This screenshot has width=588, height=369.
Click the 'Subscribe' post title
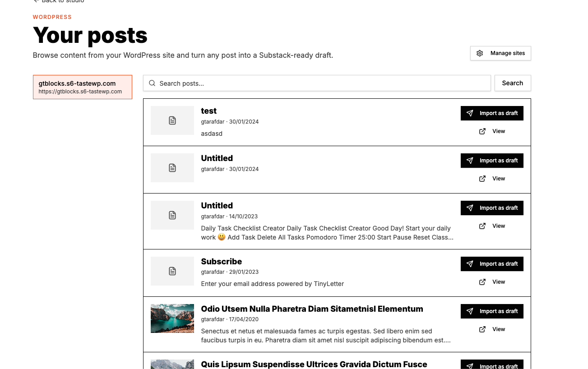click(x=222, y=262)
